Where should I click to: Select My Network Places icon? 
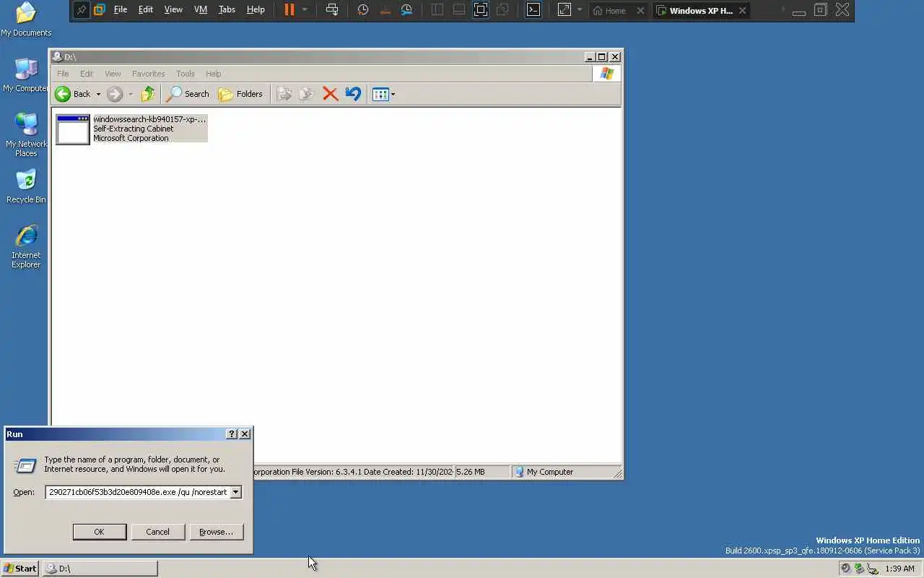(26, 135)
